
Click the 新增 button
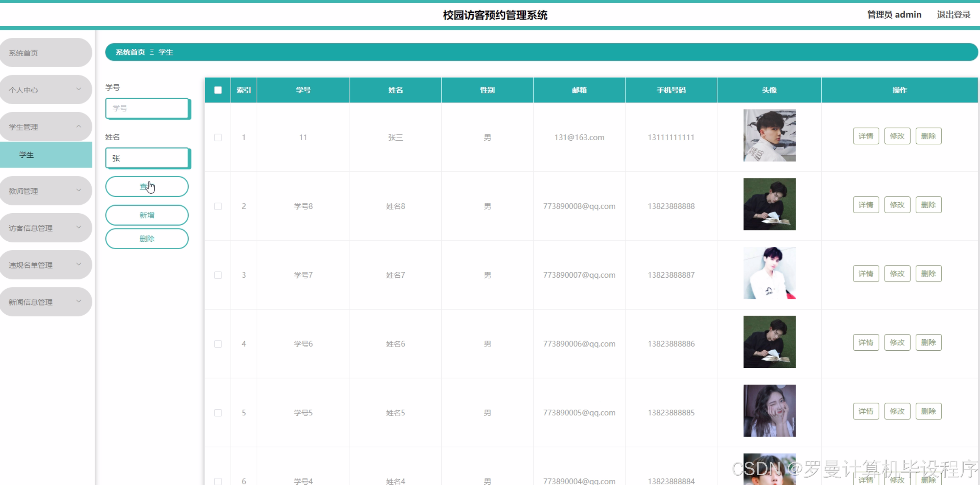click(x=147, y=215)
